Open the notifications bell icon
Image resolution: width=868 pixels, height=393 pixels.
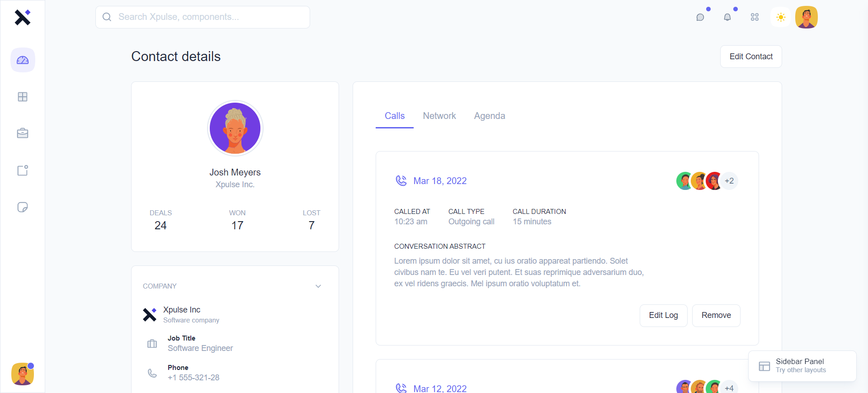point(727,17)
